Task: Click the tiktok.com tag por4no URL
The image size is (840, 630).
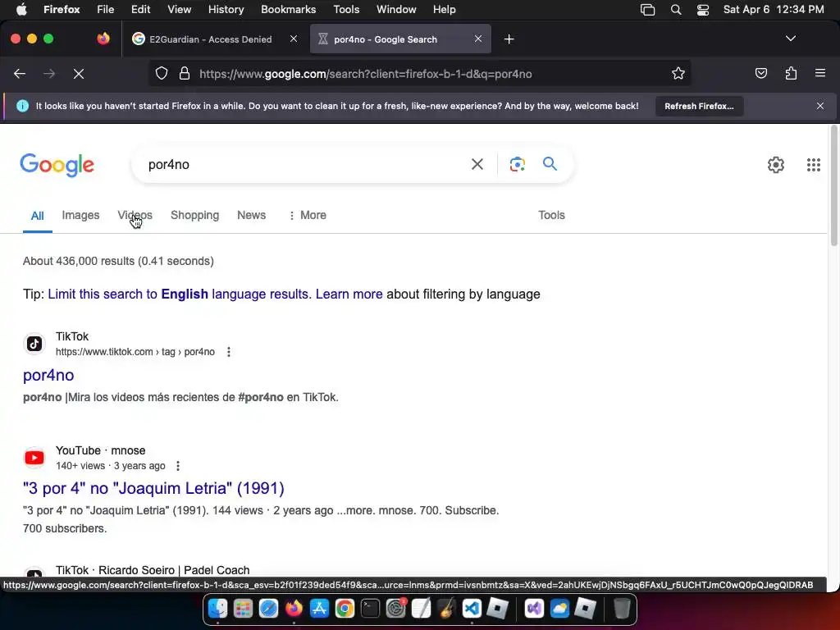Action: [135, 352]
